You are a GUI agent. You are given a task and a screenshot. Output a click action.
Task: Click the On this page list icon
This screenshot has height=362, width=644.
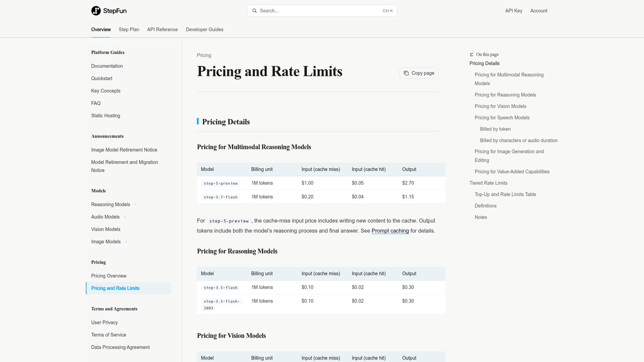tap(472, 55)
